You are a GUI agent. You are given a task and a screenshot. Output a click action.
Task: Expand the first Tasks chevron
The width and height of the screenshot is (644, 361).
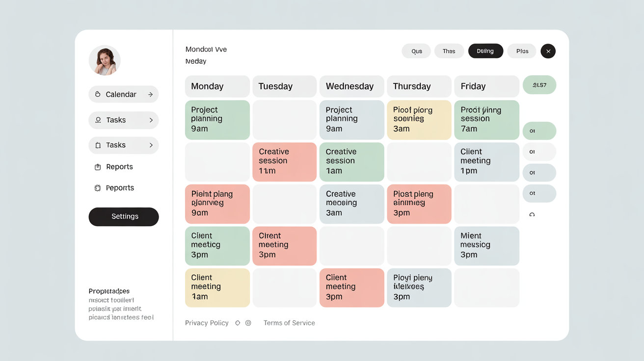coord(152,120)
